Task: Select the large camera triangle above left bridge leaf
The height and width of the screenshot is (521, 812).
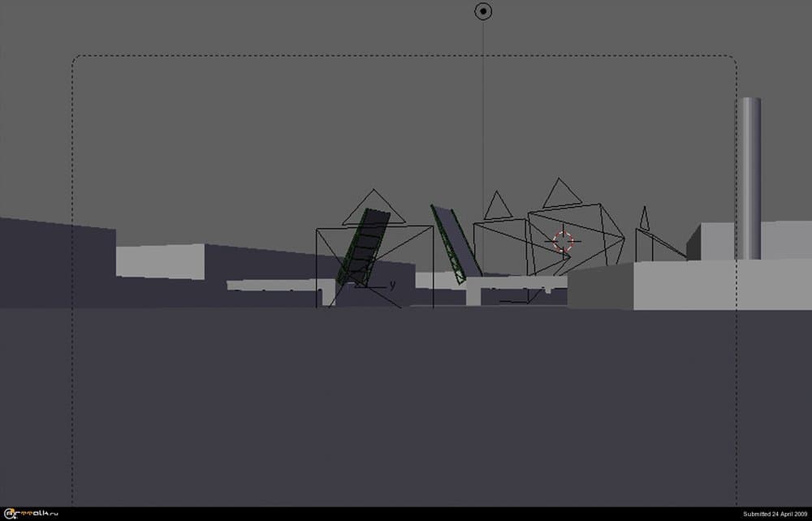Action: click(x=373, y=208)
